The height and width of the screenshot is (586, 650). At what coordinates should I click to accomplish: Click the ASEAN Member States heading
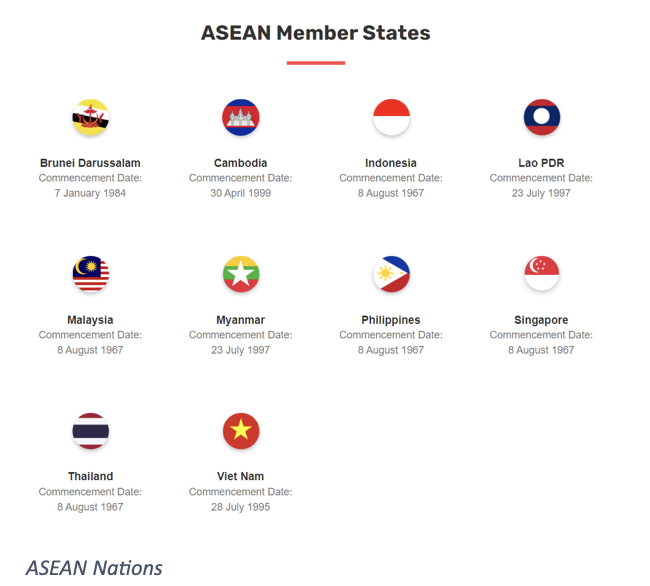click(316, 33)
